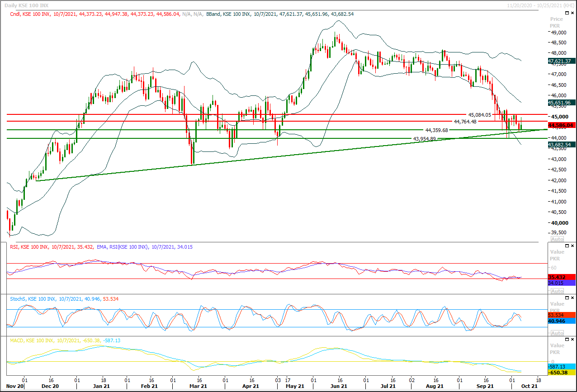Viewport: 577px width, 392px height.
Task: Click the MACD value tag -650.38
Action: pyautogui.click(x=562, y=373)
